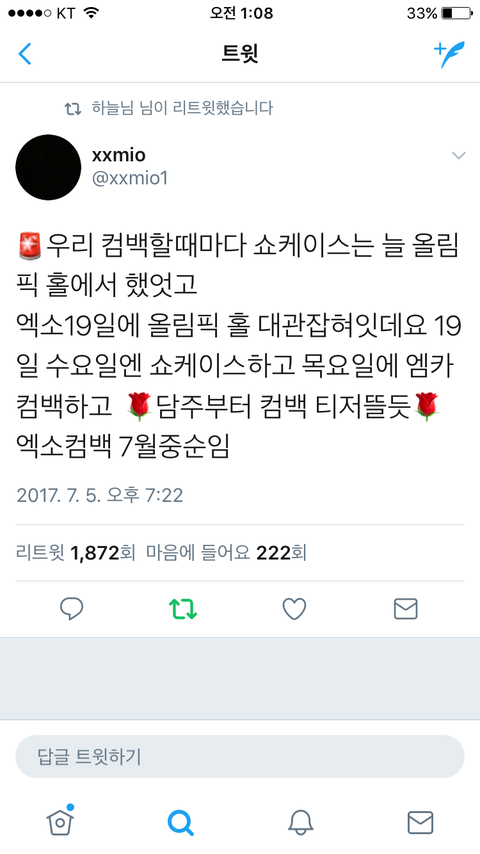Image resolution: width=480 pixels, height=854 pixels.
Task: Open the Home tab
Action: point(60,821)
